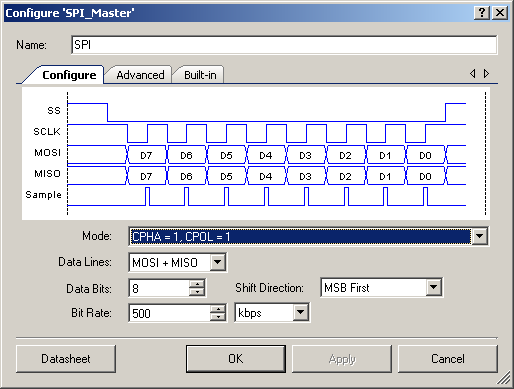514x389 pixels.
Task: Confirm with the OK button
Action: pyautogui.click(x=236, y=359)
